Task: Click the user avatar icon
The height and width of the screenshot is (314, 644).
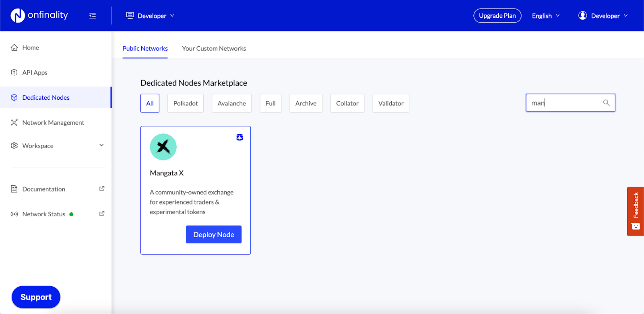Action: [582, 15]
